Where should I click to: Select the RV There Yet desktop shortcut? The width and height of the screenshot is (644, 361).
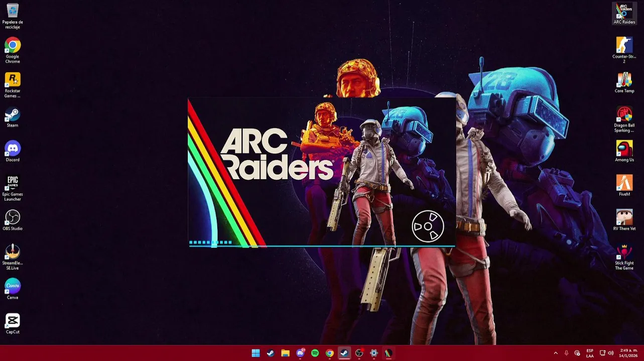coord(624,220)
